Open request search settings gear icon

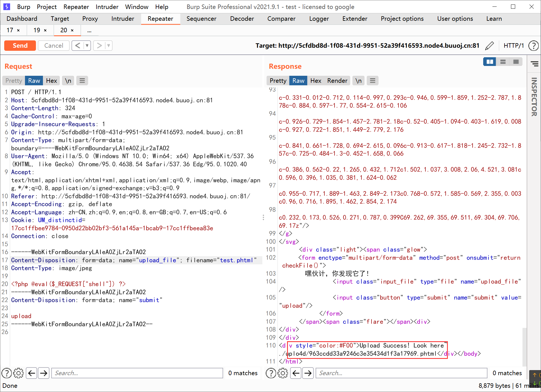coord(19,373)
